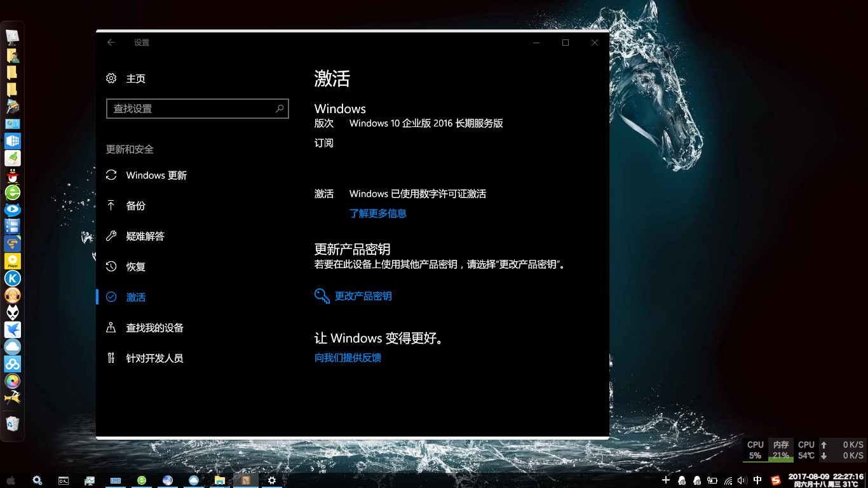Screen dimensions: 868x488
Task: Open File Explorer from the taskbar
Action: coord(220,480)
